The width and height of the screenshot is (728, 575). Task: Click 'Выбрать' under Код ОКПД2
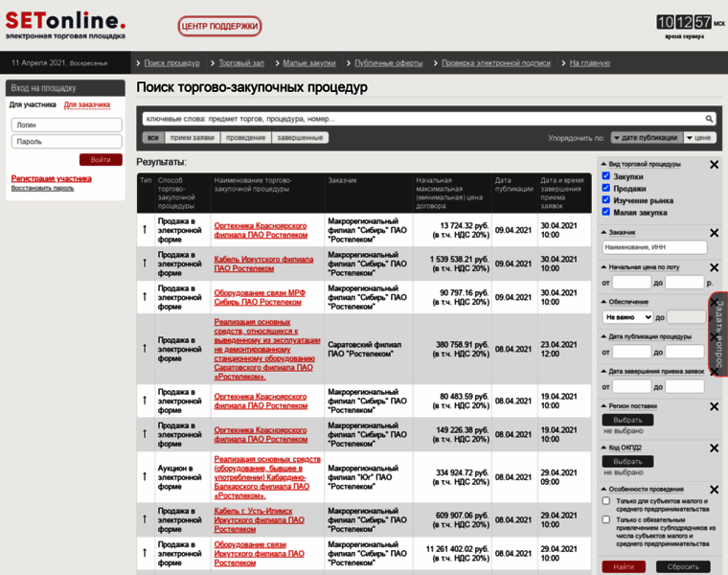click(x=627, y=462)
